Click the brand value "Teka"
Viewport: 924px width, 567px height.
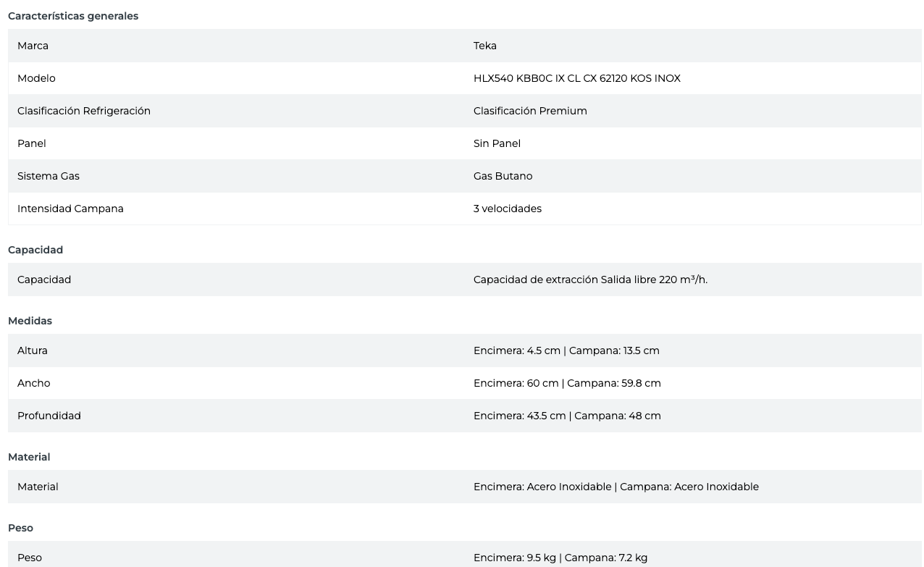click(485, 46)
